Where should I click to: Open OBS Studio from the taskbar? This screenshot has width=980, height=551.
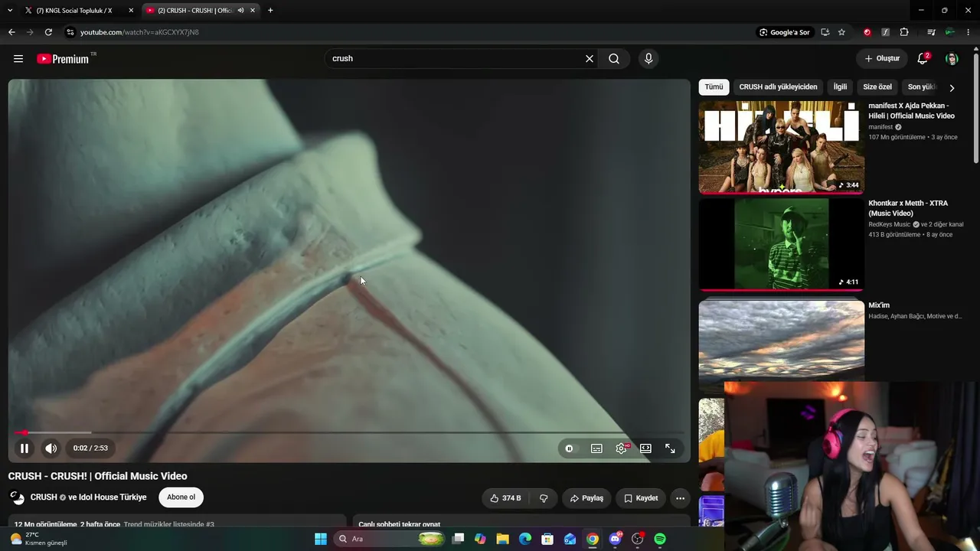pos(637,539)
